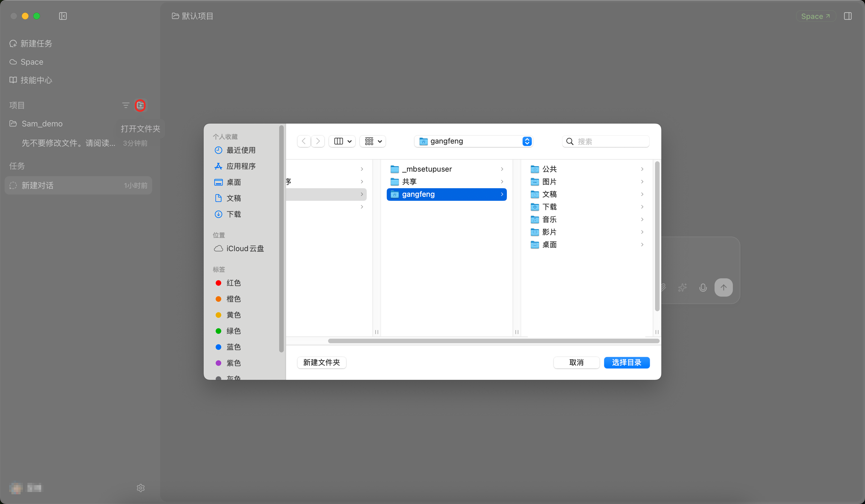Select the 公共 folder icon

click(x=534, y=169)
